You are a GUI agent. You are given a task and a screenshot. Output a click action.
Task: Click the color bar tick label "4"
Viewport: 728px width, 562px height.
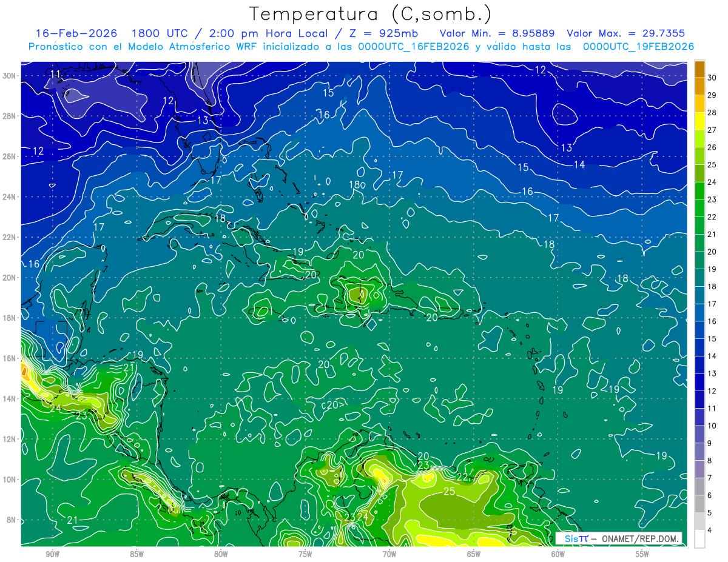click(x=710, y=530)
